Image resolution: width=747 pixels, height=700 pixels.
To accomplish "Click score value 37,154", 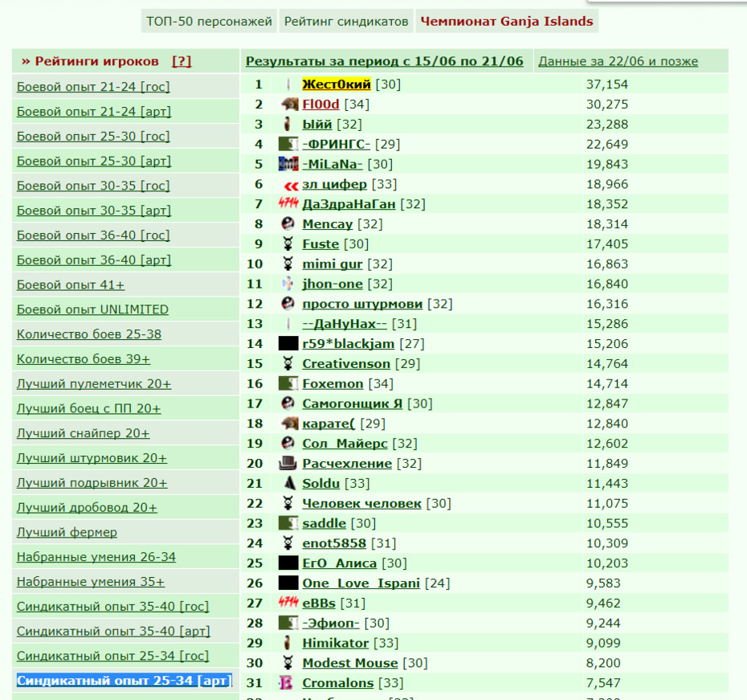I will pyautogui.click(x=607, y=84).
